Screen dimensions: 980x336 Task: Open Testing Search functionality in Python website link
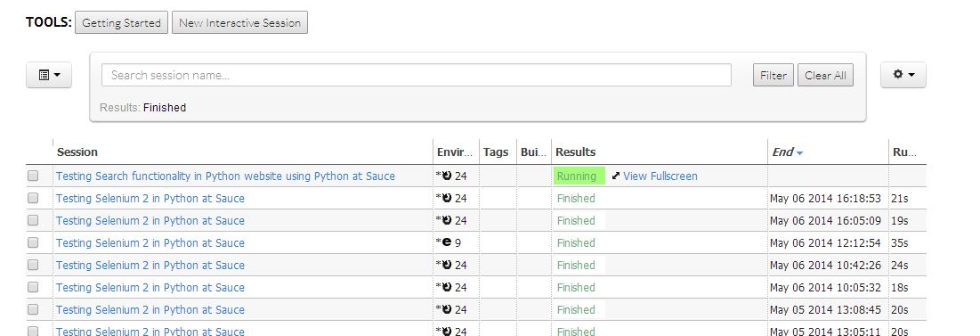click(x=225, y=176)
